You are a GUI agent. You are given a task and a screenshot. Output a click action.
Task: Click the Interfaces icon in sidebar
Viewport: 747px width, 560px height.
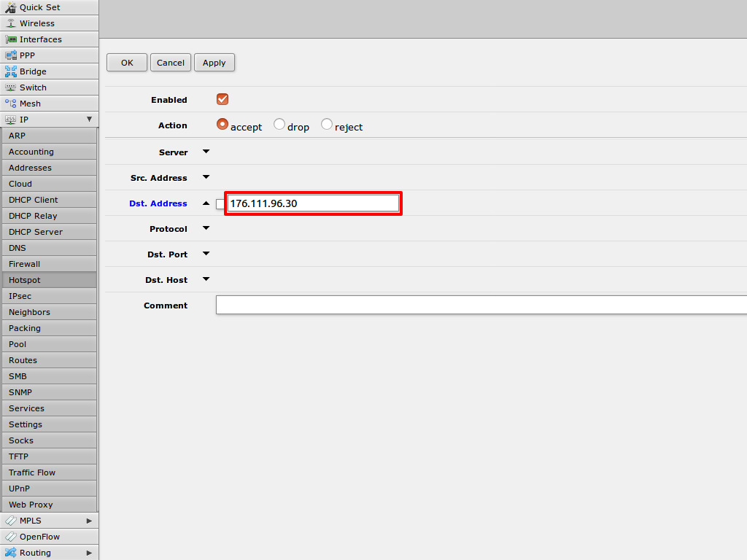click(x=10, y=39)
